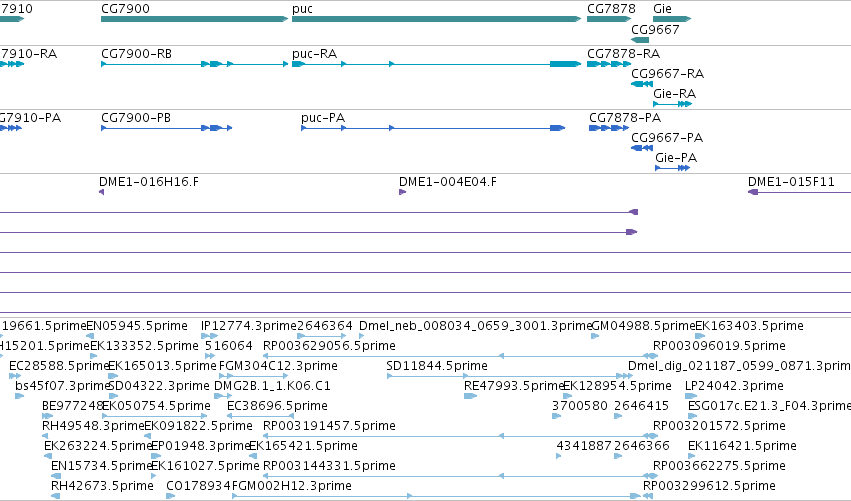This screenshot has height=501, width=851.
Task: Click the DME1-004E04.F label
Action: point(448,182)
